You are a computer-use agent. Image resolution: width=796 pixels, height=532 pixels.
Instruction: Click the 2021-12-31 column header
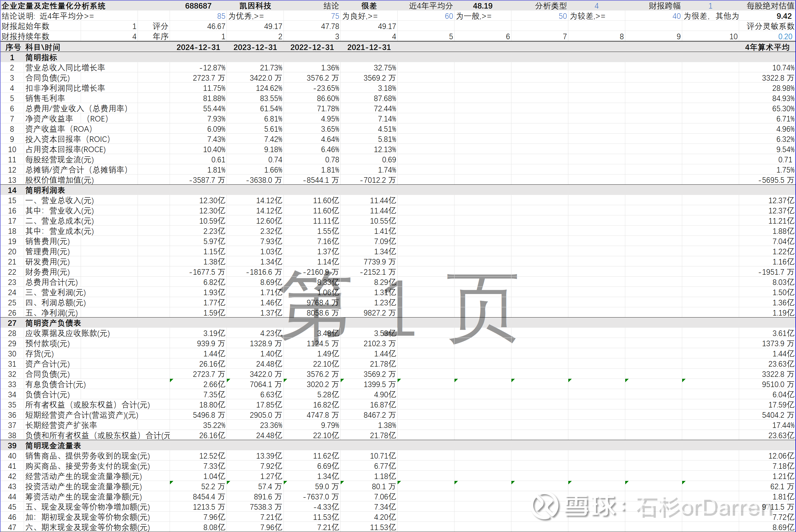pos(369,47)
